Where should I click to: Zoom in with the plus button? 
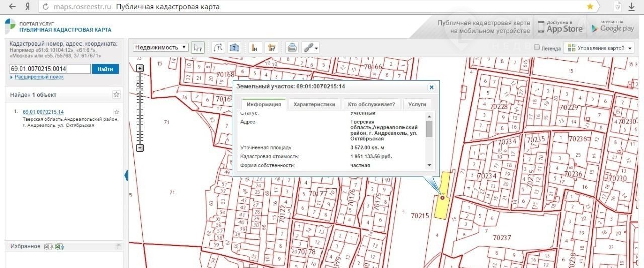click(140, 68)
